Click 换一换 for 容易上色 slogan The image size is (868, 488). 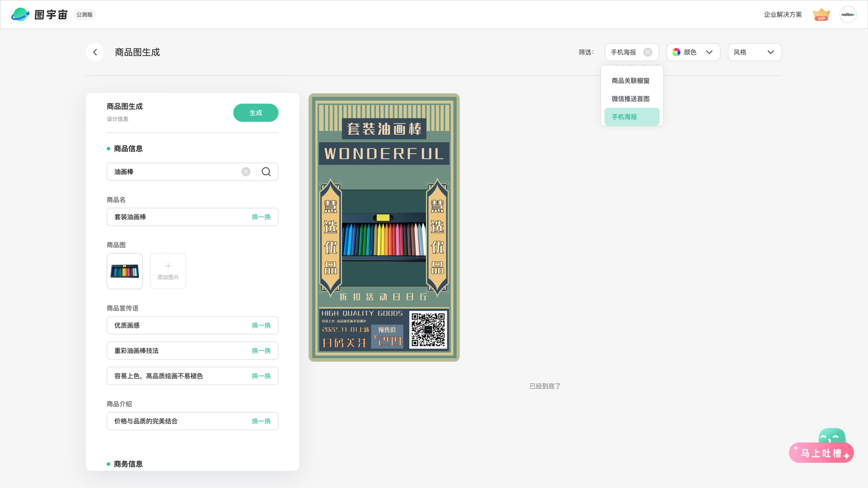[261, 376]
